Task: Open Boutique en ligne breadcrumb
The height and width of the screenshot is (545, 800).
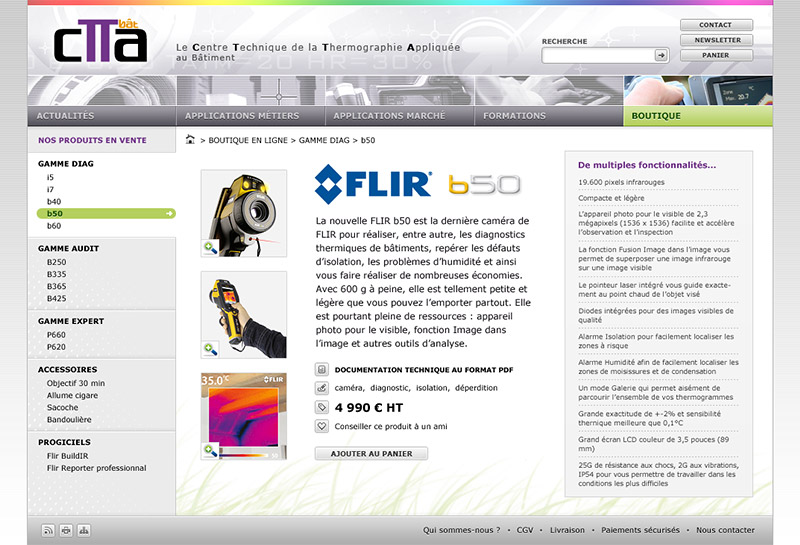Action: coord(248,140)
